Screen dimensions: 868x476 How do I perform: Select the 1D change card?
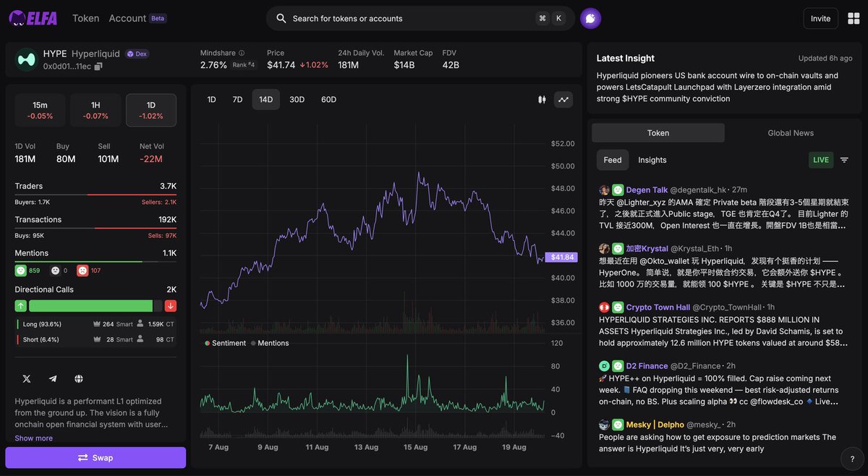(x=151, y=110)
